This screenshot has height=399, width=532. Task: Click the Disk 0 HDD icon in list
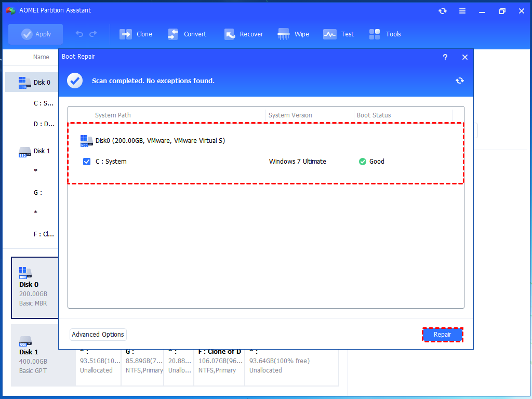(x=24, y=83)
